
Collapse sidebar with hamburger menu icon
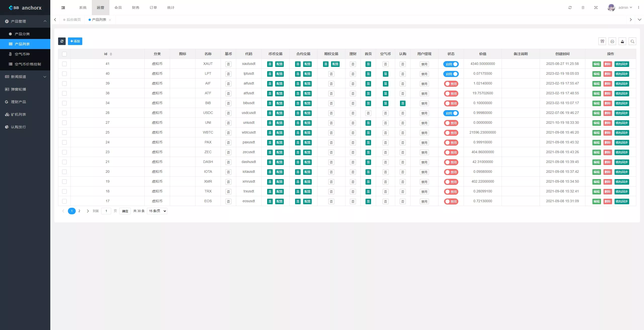pos(63,8)
